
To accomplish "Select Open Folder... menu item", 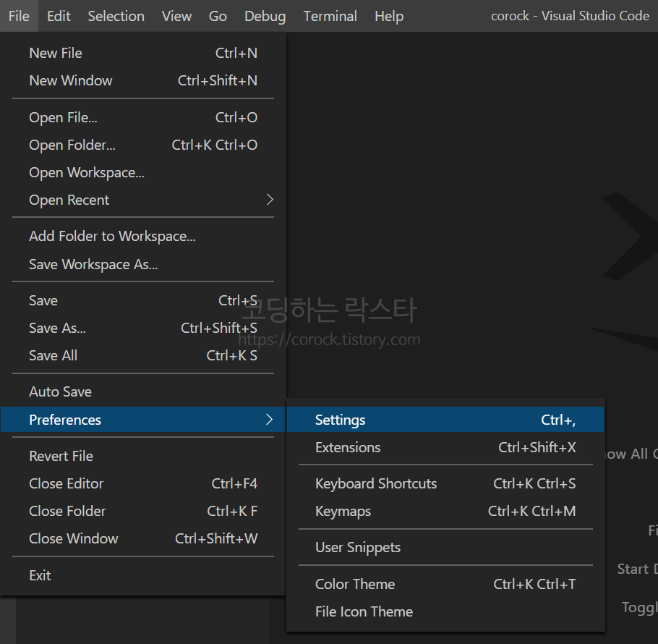I will point(143,145).
